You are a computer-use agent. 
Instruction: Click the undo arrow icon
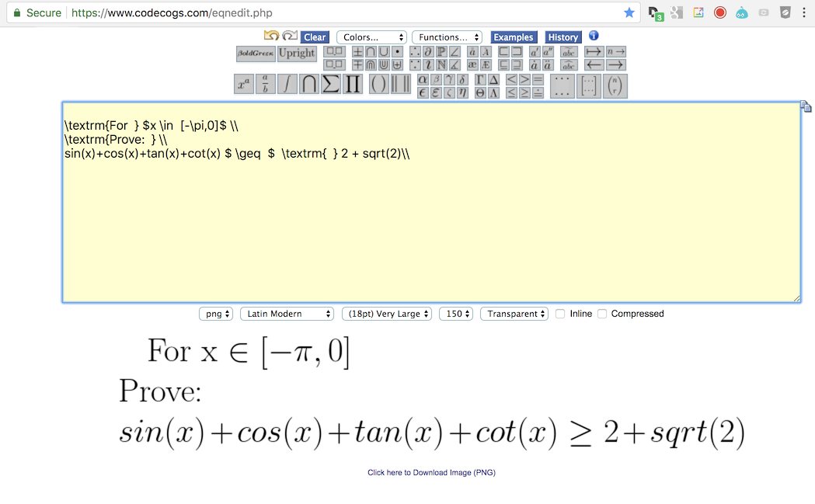(x=271, y=36)
